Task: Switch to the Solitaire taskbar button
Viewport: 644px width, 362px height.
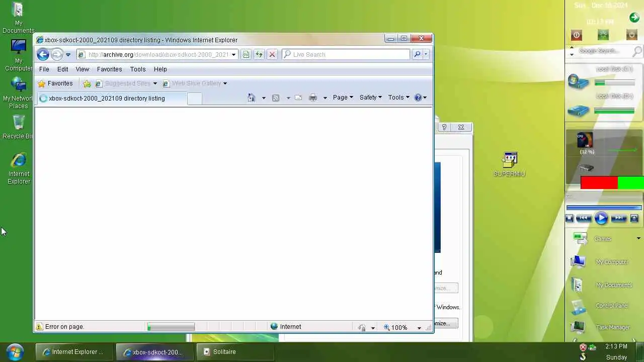Action: coord(235,352)
